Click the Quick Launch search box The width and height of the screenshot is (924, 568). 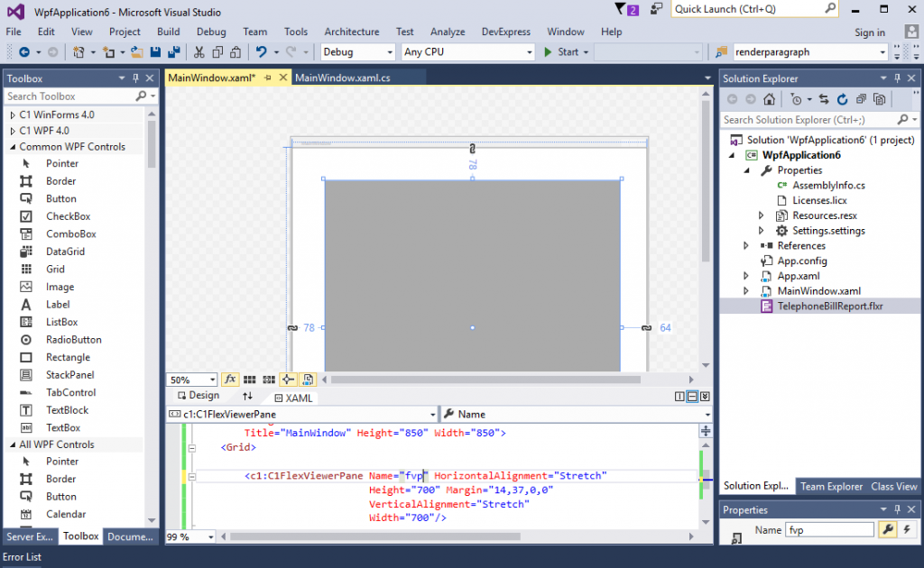click(754, 9)
